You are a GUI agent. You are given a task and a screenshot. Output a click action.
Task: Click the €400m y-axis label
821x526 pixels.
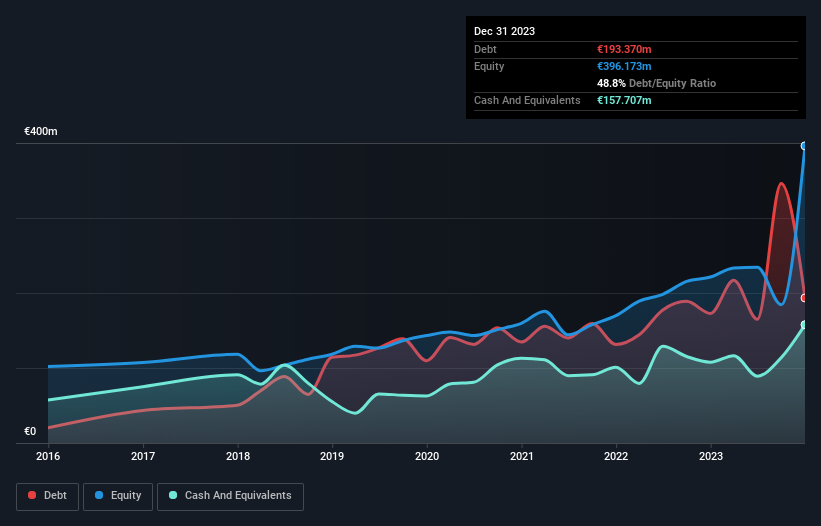point(41,131)
